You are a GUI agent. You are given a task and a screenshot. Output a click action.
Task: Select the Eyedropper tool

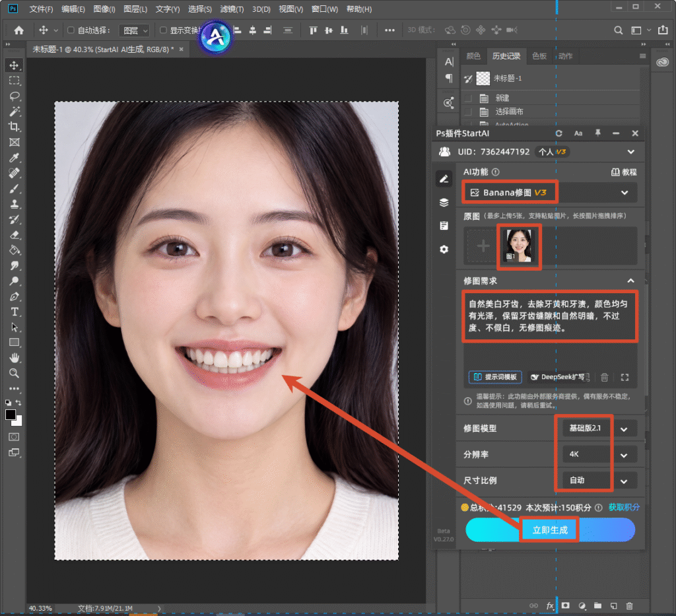(x=15, y=158)
